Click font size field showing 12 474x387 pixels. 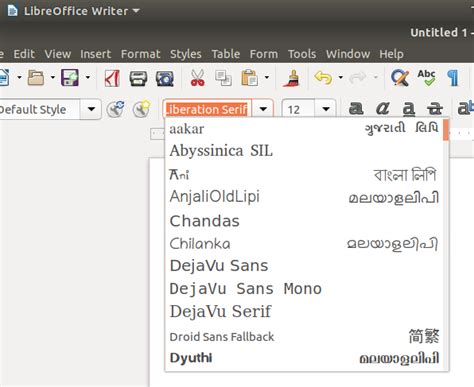point(298,109)
